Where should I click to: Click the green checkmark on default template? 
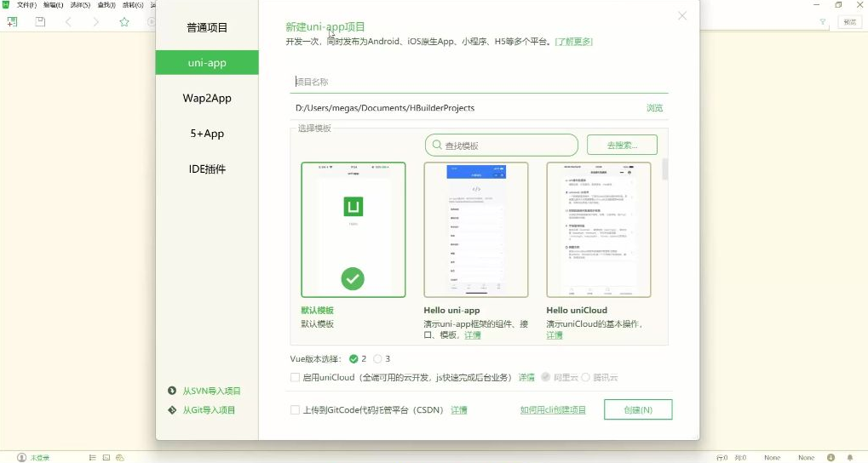coord(353,279)
